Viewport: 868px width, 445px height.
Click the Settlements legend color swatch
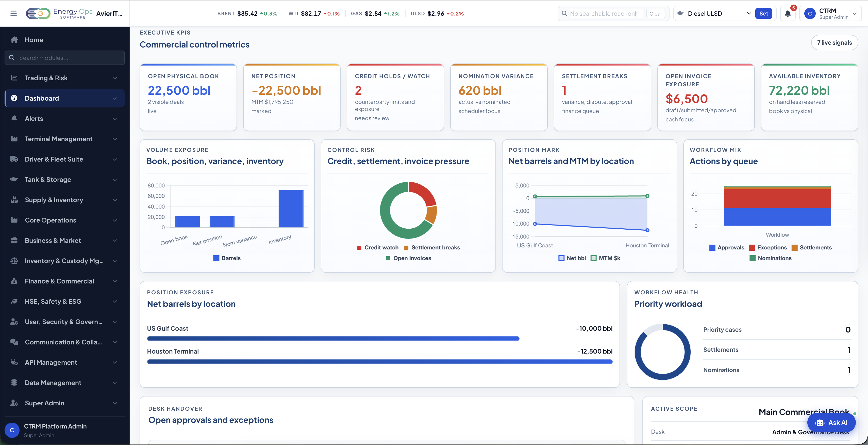click(795, 247)
